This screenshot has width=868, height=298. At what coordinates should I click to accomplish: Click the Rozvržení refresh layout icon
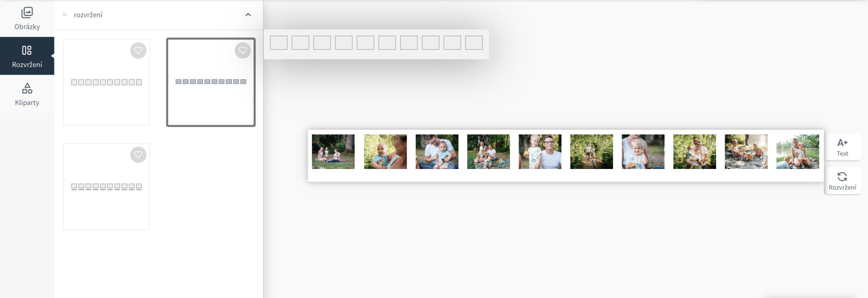point(842,181)
